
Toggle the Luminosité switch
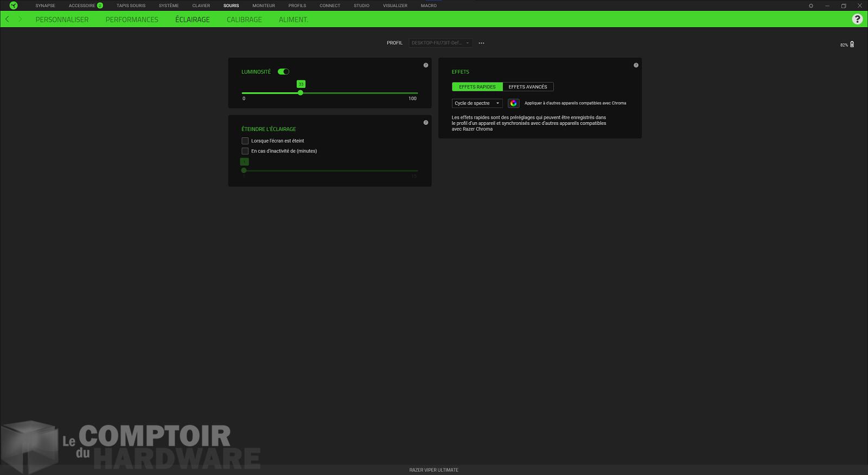pos(283,72)
